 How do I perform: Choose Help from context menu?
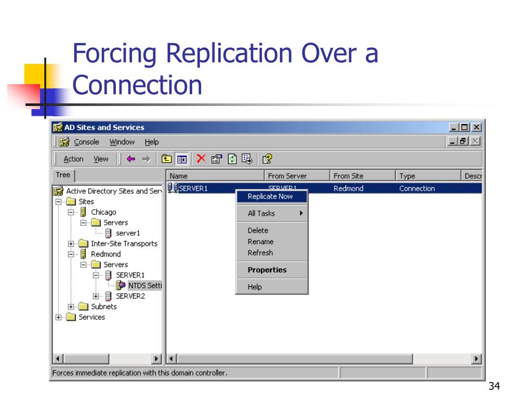272,287
